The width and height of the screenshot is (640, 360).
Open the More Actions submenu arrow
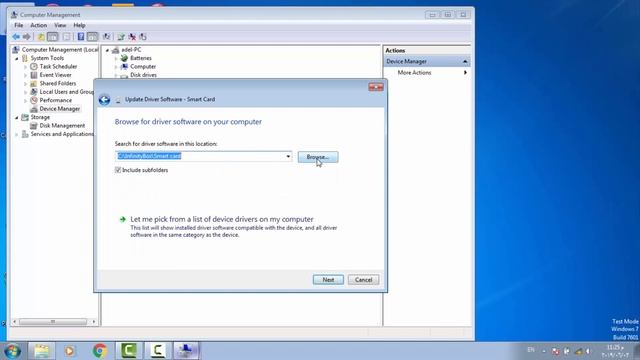[x=465, y=73]
